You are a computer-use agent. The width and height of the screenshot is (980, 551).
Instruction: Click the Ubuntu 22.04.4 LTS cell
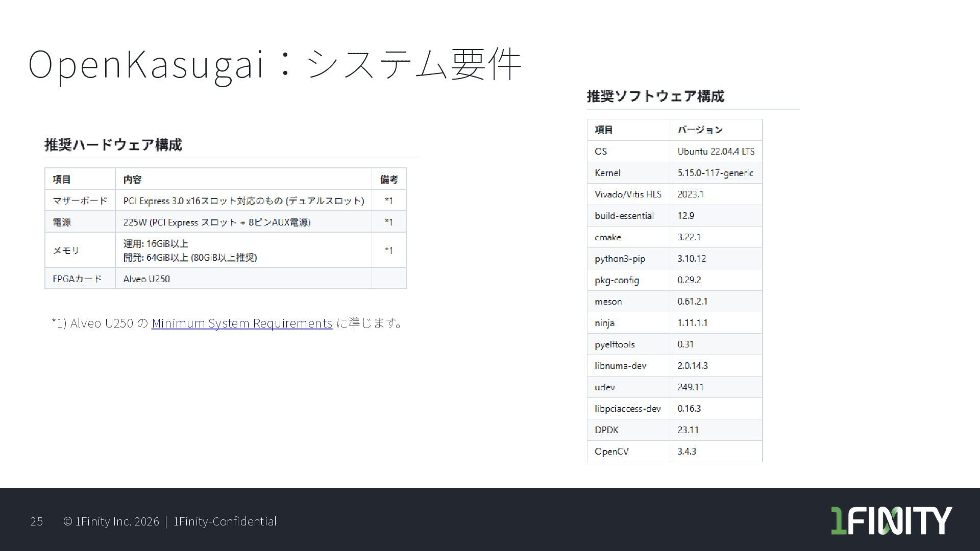click(x=715, y=152)
